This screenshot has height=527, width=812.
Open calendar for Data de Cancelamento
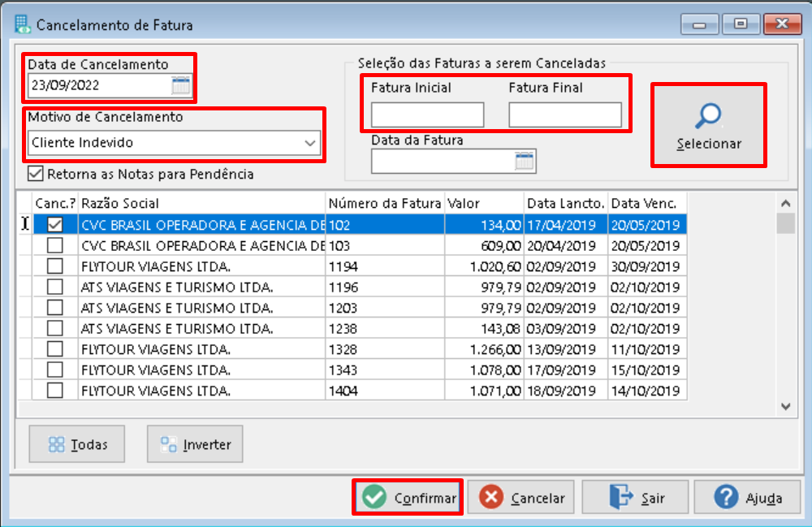coord(181,85)
